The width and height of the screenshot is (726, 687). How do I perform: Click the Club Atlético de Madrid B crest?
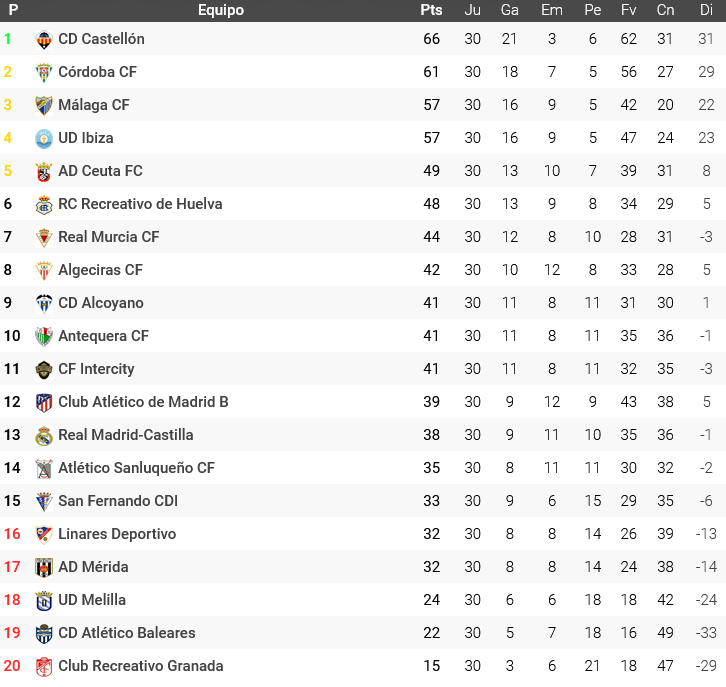(x=44, y=403)
